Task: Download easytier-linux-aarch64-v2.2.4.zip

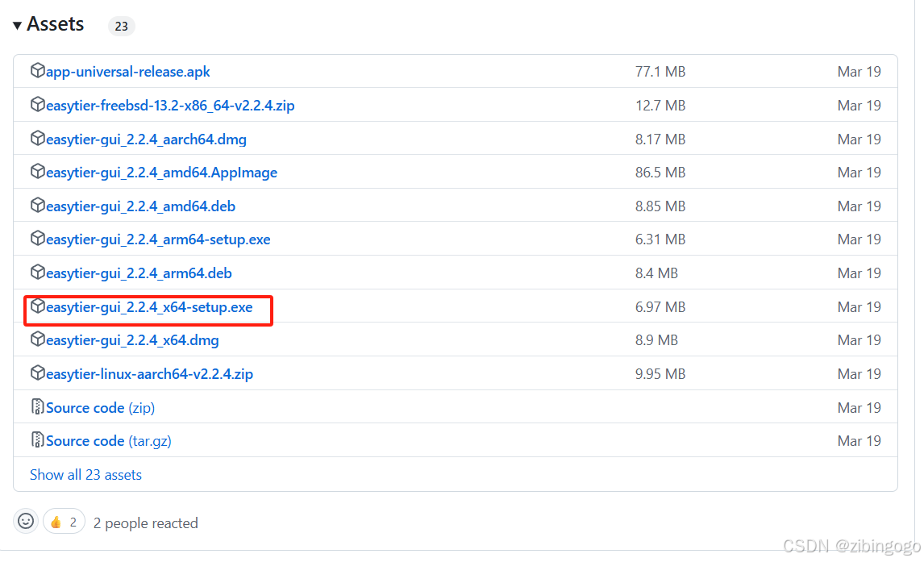Action: pyautogui.click(x=150, y=374)
